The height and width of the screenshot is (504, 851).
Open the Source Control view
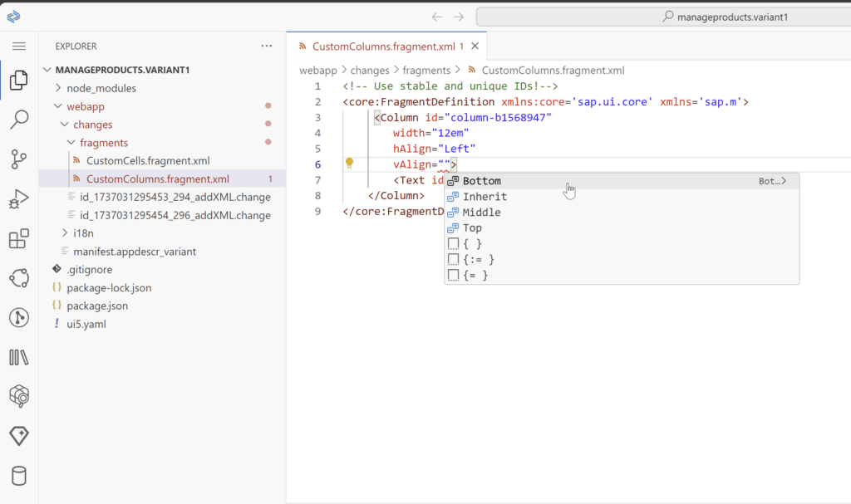coord(19,159)
